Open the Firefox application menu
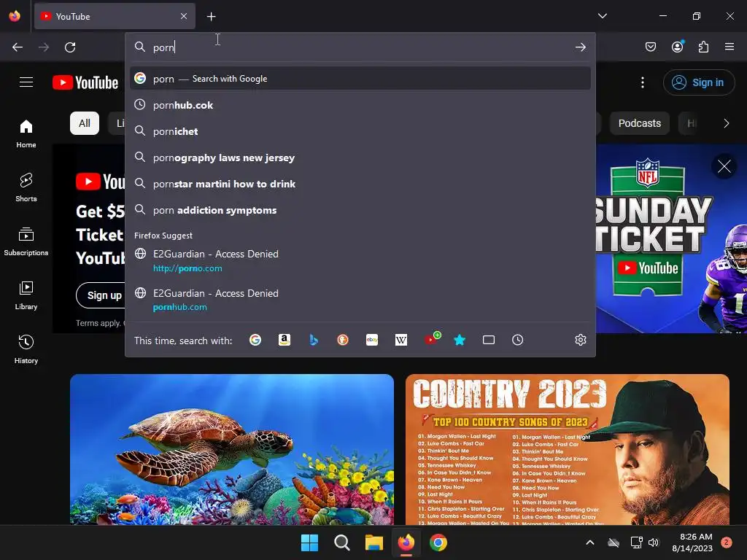This screenshot has width=747, height=560. (729, 47)
